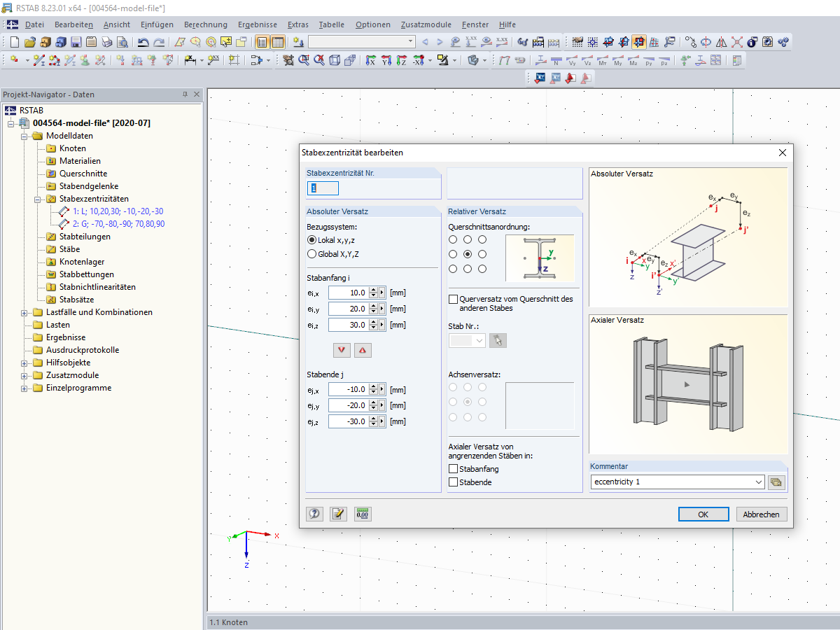This screenshot has height=630, width=840.
Task: Expand the Hilfsobjekte tree node
Action: click(24, 363)
